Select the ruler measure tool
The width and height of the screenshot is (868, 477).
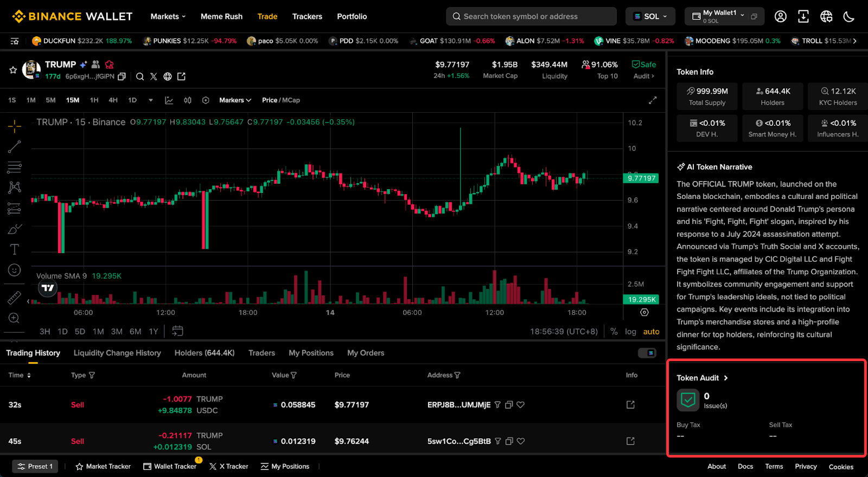click(15, 298)
